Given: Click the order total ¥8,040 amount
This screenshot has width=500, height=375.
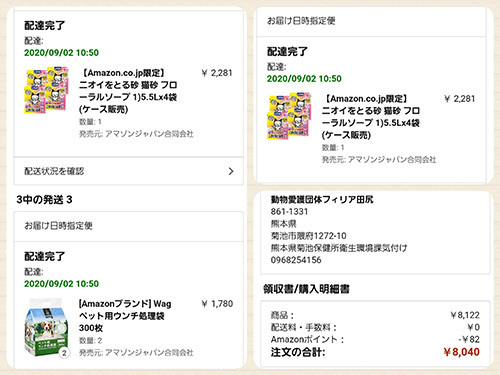Looking at the screenshot, I should click(461, 352).
